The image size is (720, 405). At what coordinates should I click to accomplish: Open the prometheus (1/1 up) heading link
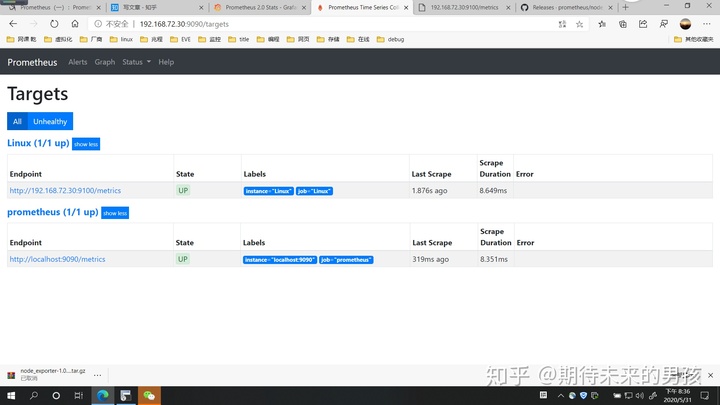pos(53,212)
